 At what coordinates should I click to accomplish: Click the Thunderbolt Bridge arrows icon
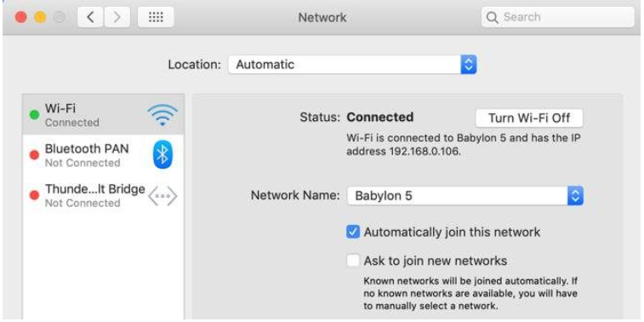click(x=162, y=196)
